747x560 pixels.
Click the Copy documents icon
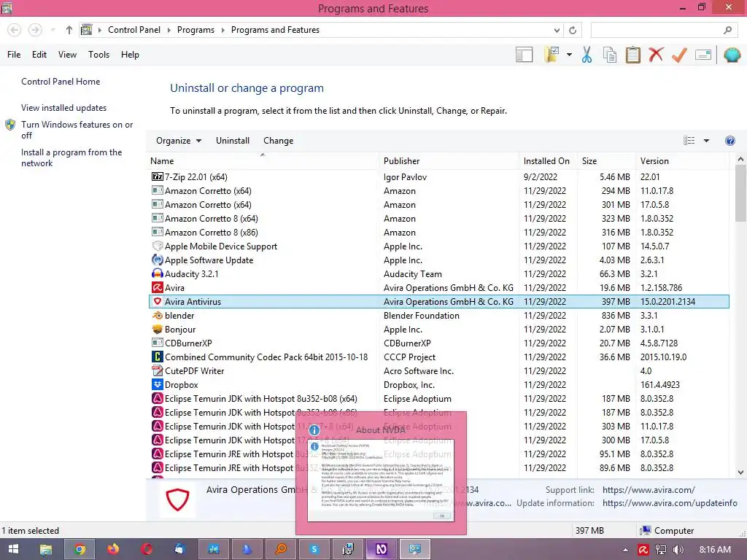pyautogui.click(x=610, y=55)
